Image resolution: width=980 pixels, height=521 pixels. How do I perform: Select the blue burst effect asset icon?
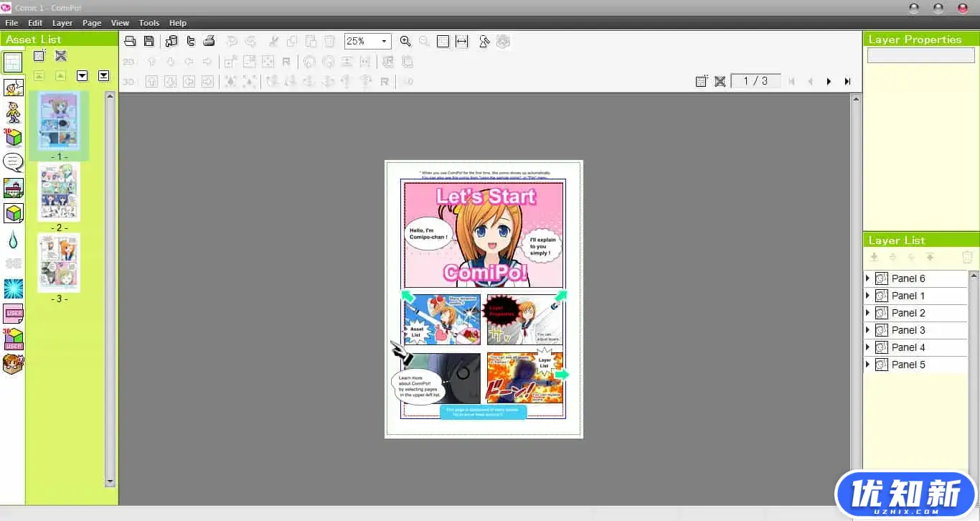(x=13, y=288)
